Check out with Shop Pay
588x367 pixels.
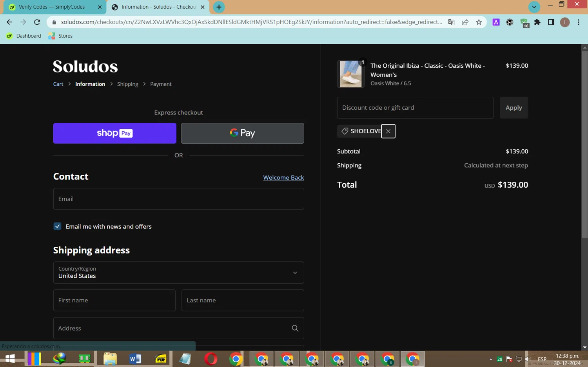(114, 133)
